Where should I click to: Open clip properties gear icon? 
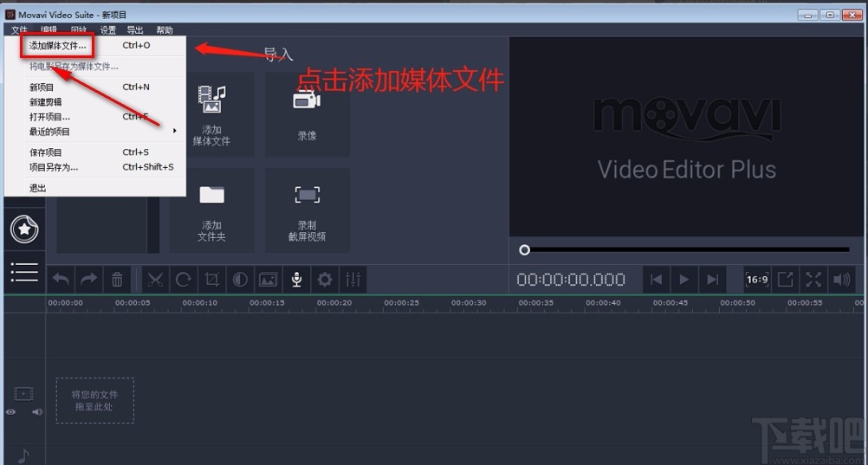325,280
